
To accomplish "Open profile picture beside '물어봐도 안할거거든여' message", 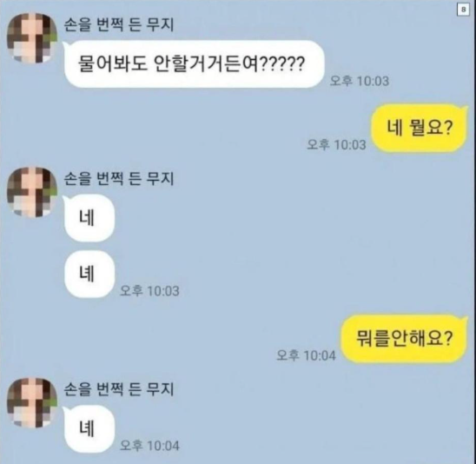I will coord(32,38).
